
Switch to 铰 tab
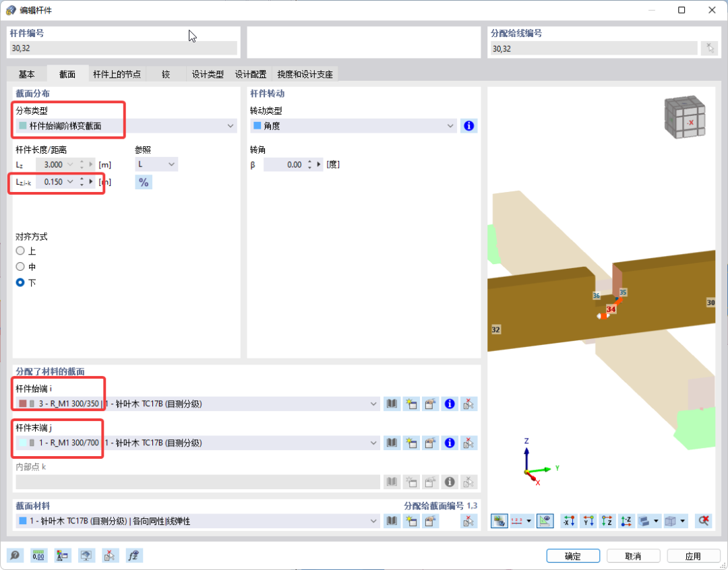[166, 74]
